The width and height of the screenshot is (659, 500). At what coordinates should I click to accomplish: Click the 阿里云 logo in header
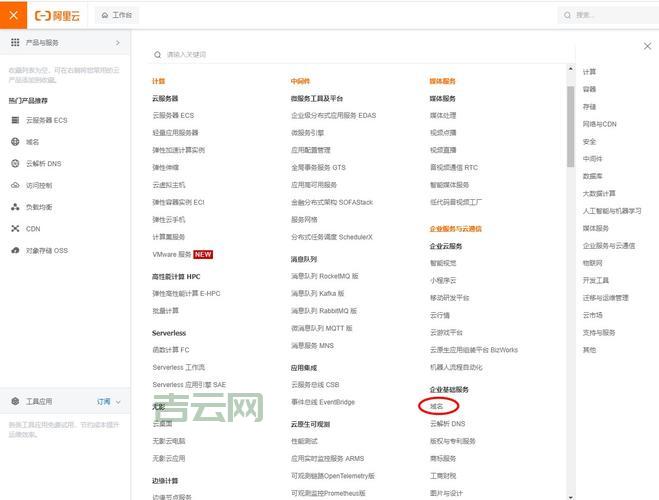click(x=58, y=15)
